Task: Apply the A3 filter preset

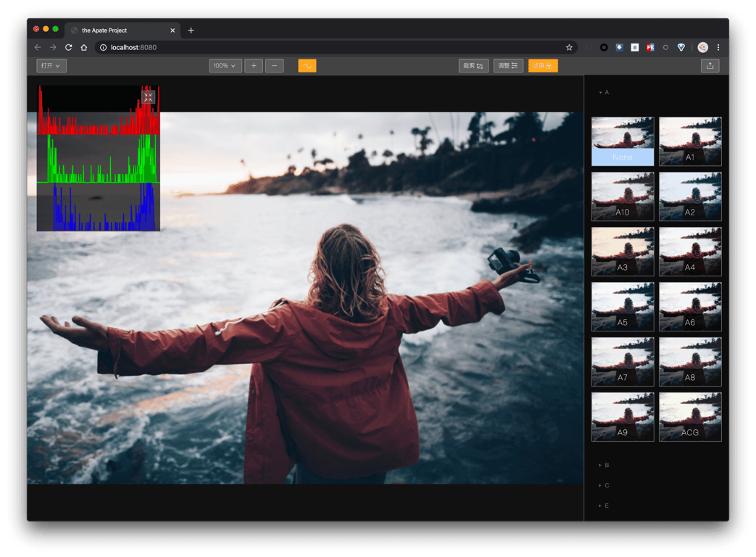Action: pyautogui.click(x=623, y=252)
